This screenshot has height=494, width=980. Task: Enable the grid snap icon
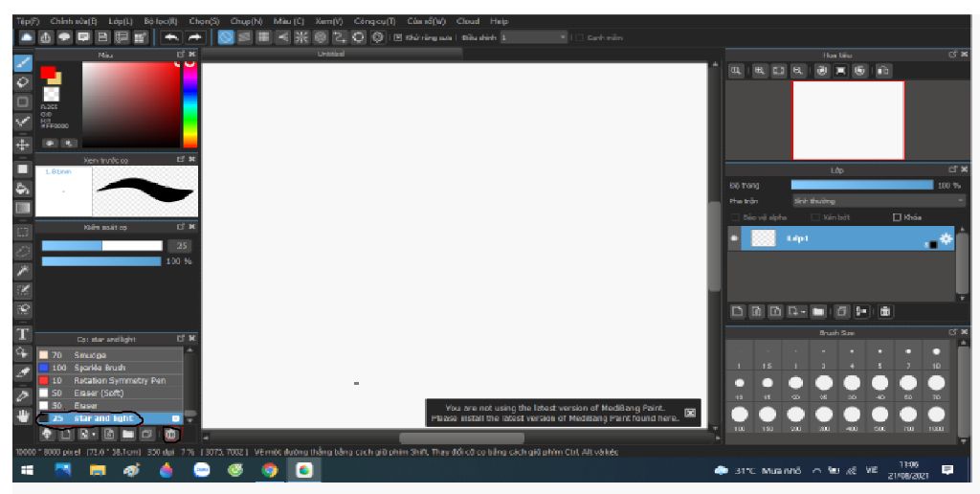263,37
